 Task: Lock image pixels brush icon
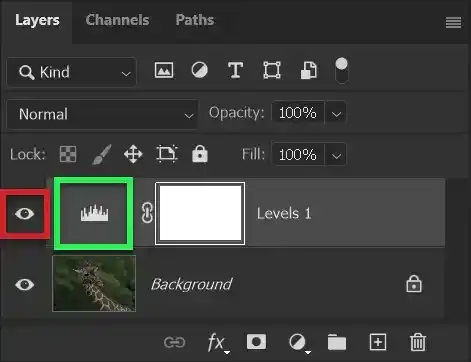click(101, 154)
